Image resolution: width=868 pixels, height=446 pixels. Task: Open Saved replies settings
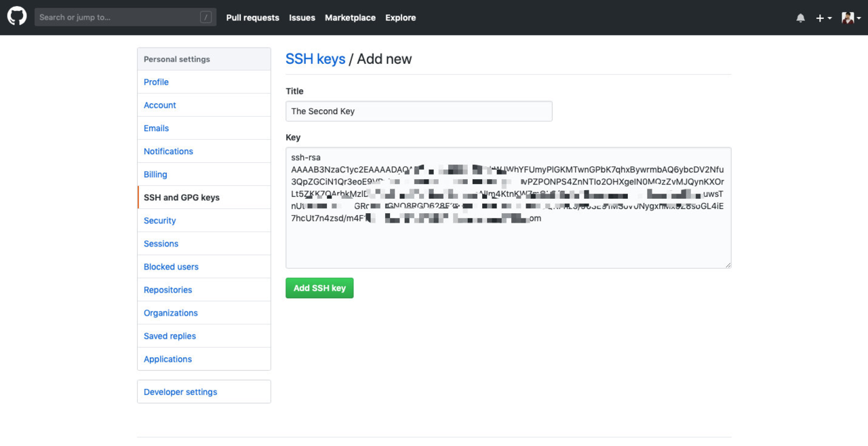coord(204,336)
